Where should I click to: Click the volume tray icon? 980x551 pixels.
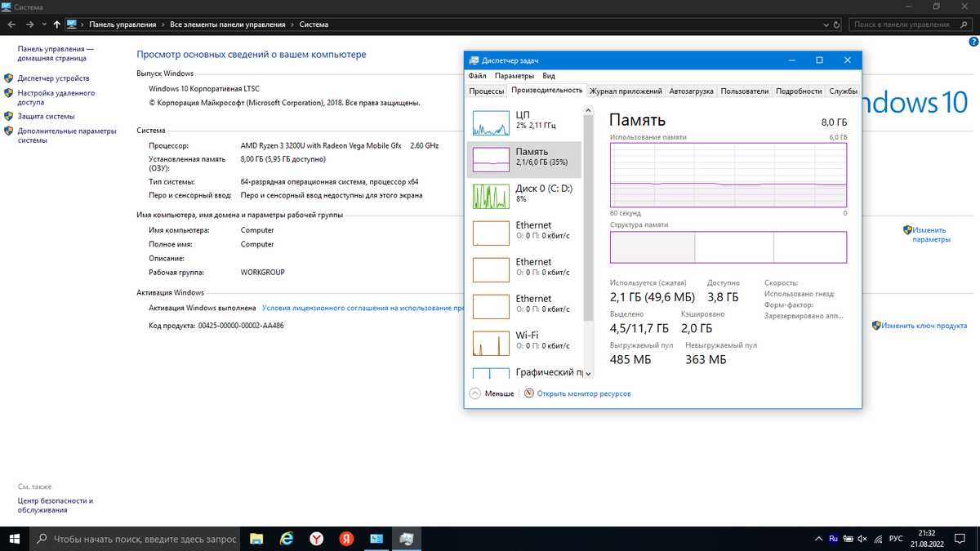point(862,539)
